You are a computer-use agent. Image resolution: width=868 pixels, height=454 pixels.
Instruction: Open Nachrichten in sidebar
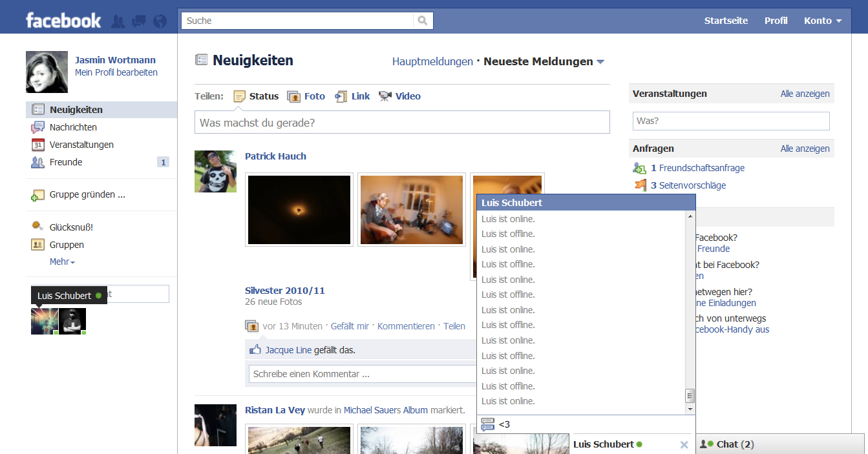click(73, 127)
